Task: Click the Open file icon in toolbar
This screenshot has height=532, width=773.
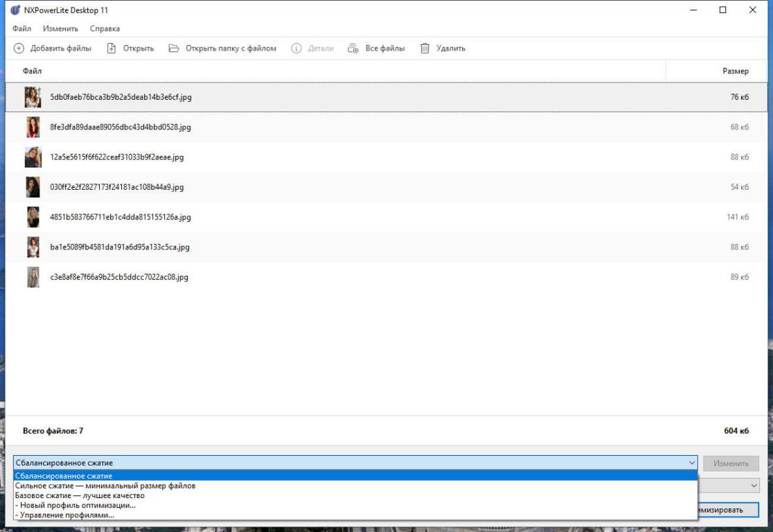Action: pyautogui.click(x=112, y=48)
